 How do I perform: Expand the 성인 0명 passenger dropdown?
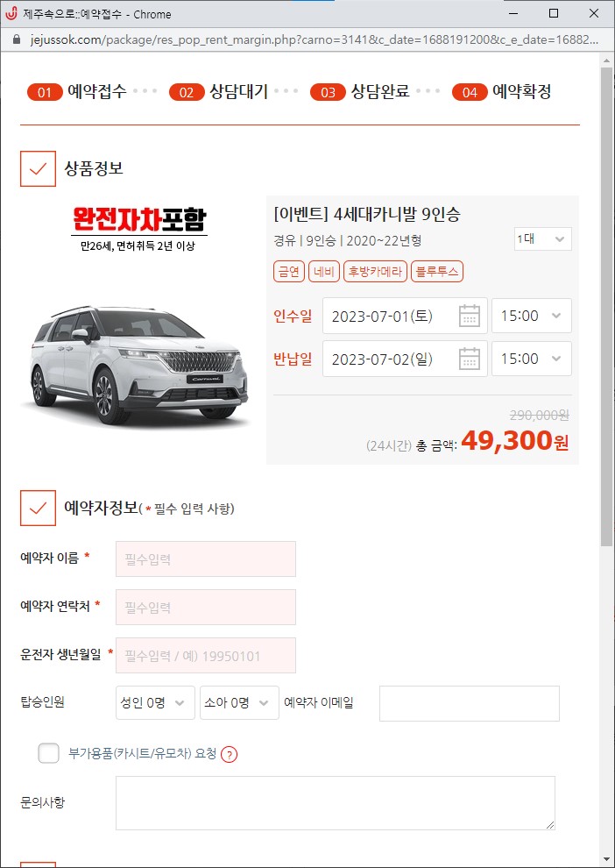tap(155, 702)
